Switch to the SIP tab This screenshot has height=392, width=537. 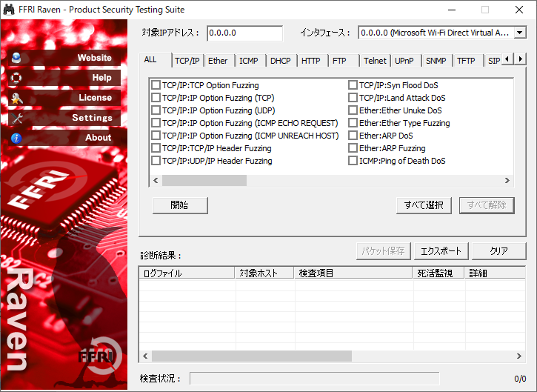point(493,61)
